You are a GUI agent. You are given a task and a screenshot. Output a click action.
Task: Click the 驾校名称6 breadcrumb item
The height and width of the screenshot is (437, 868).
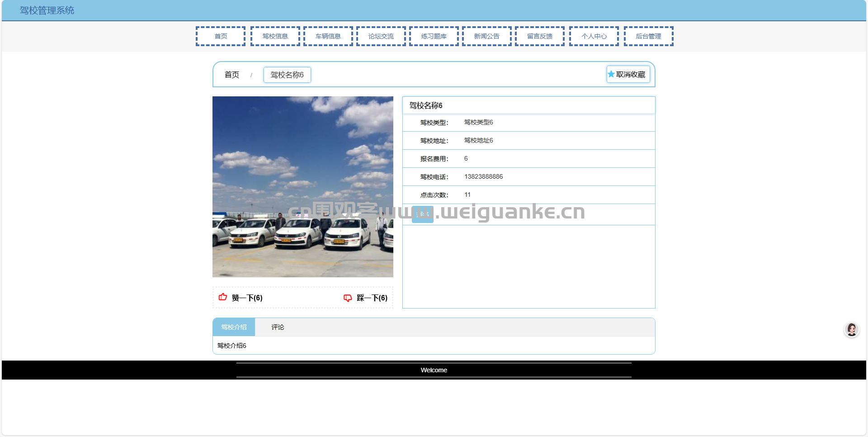tap(287, 75)
